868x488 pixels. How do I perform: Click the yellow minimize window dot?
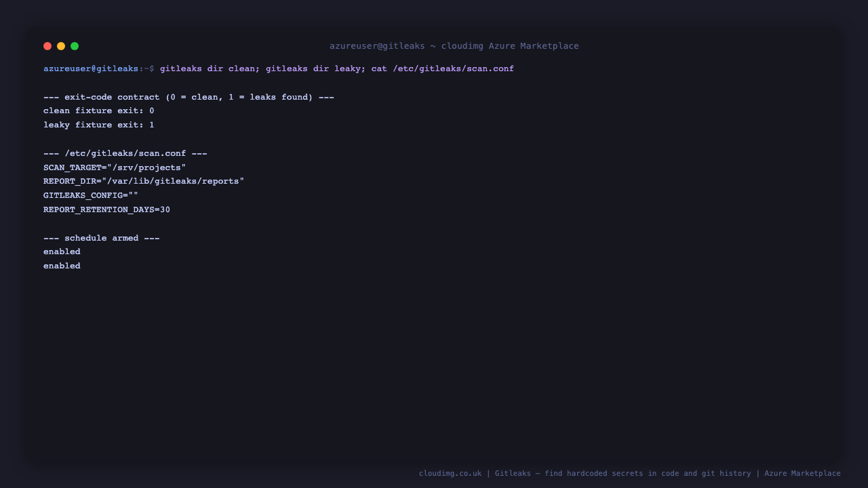[61, 46]
